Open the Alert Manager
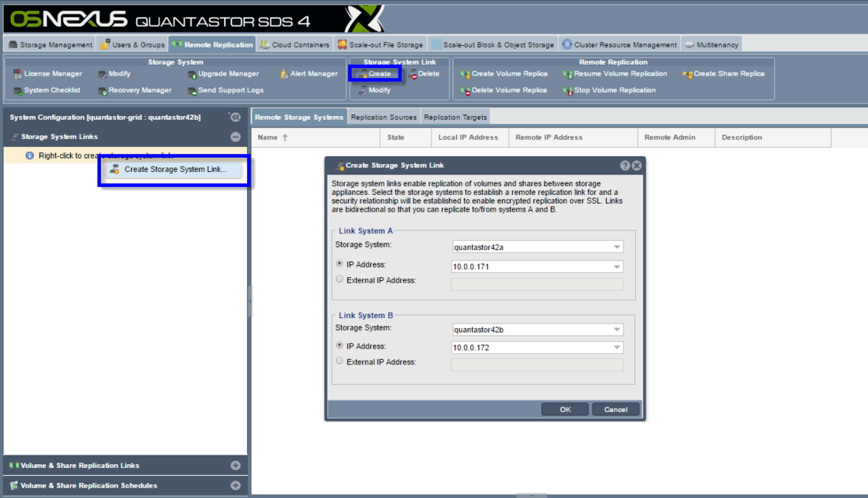This screenshot has height=498, width=868. [309, 73]
